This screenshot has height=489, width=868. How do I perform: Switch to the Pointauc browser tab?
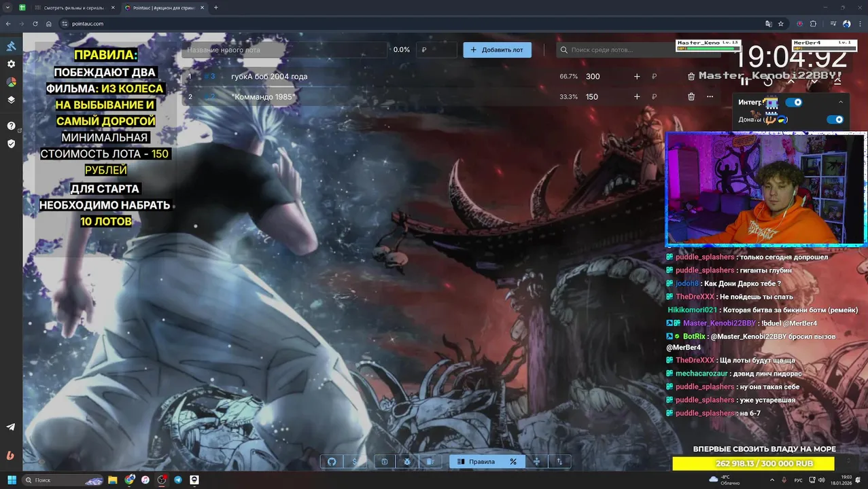(163, 7)
